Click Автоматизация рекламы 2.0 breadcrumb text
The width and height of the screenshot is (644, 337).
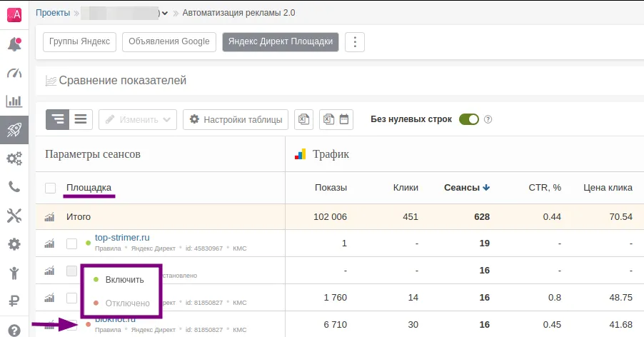click(238, 13)
